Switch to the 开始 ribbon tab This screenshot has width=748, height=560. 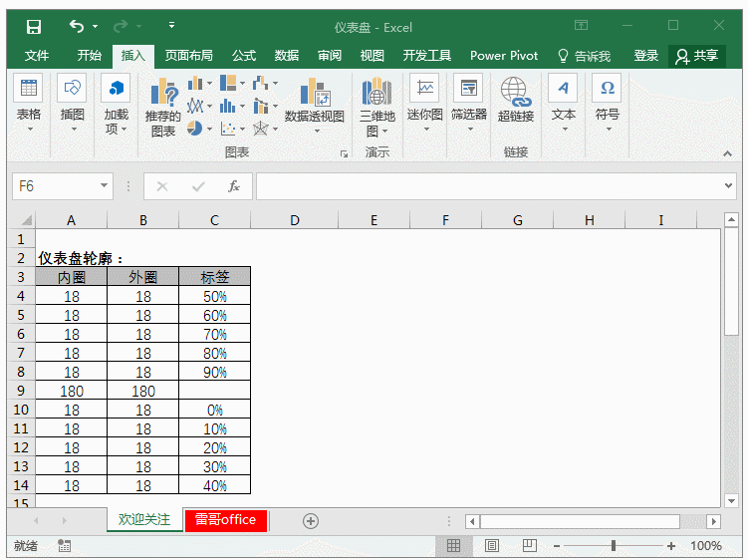coord(90,56)
